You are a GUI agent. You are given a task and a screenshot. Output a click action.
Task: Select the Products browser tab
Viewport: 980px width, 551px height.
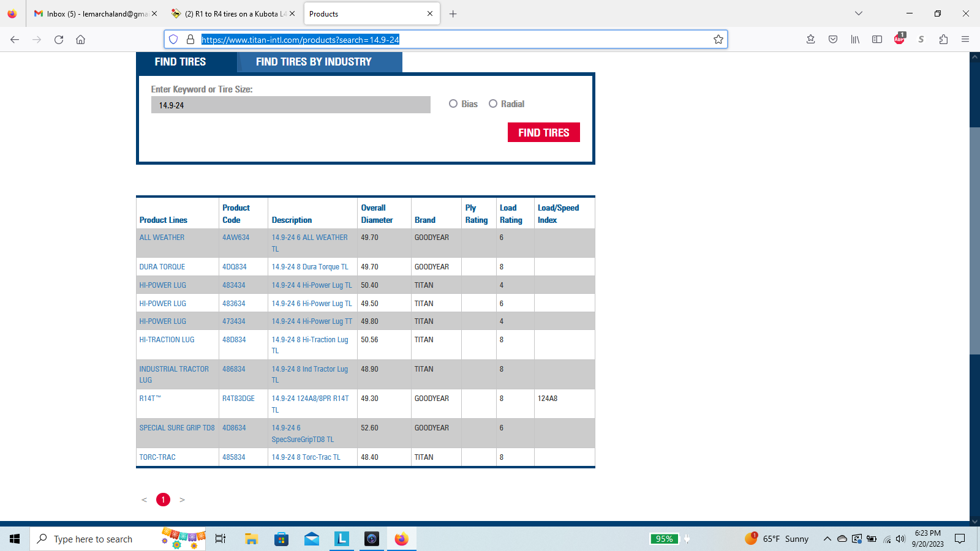(371, 13)
